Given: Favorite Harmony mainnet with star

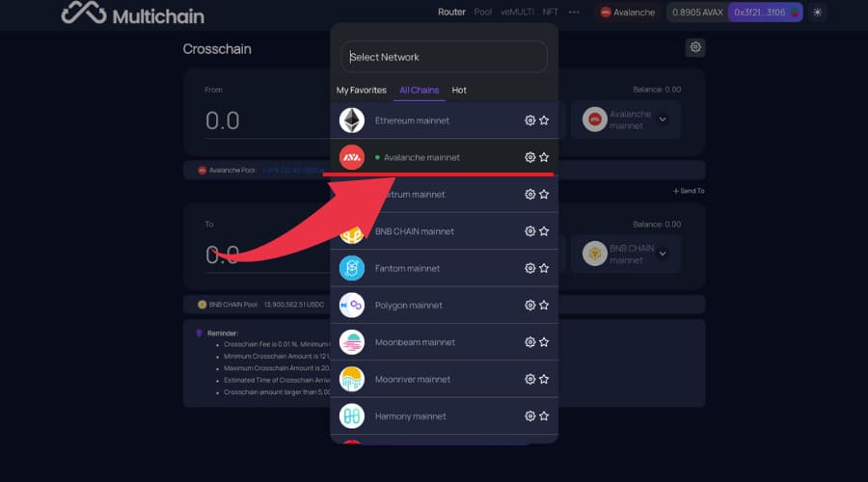Looking at the screenshot, I should pos(544,416).
